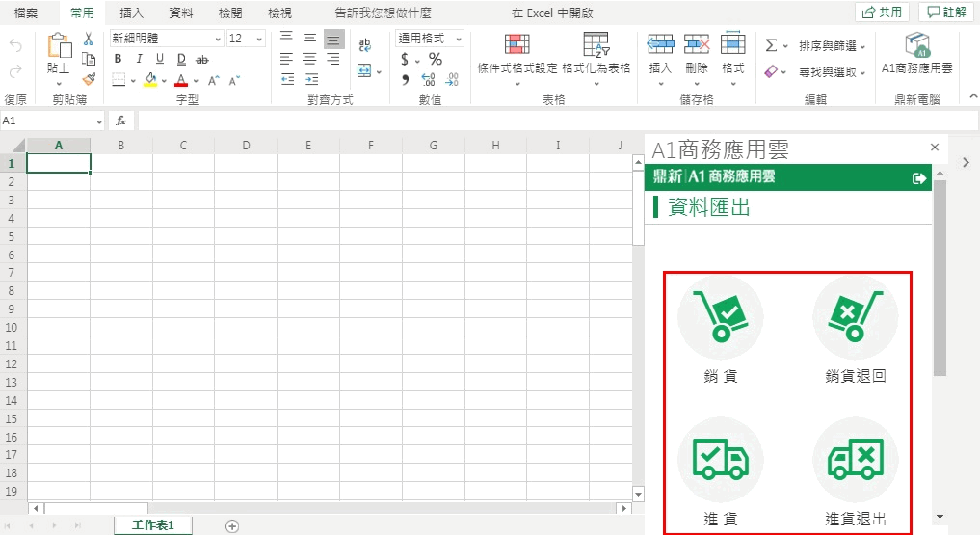Screen dimensions: 980x537
Task: Align text right
Action: click(333, 59)
